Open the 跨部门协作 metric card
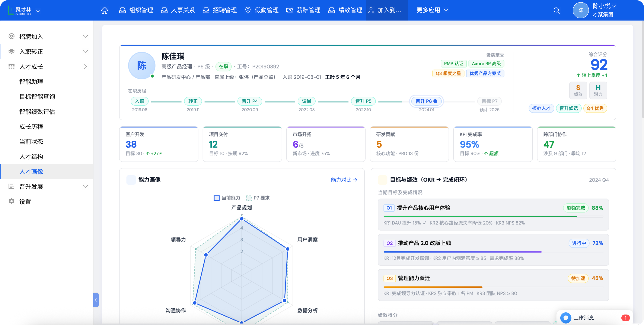 577,144
